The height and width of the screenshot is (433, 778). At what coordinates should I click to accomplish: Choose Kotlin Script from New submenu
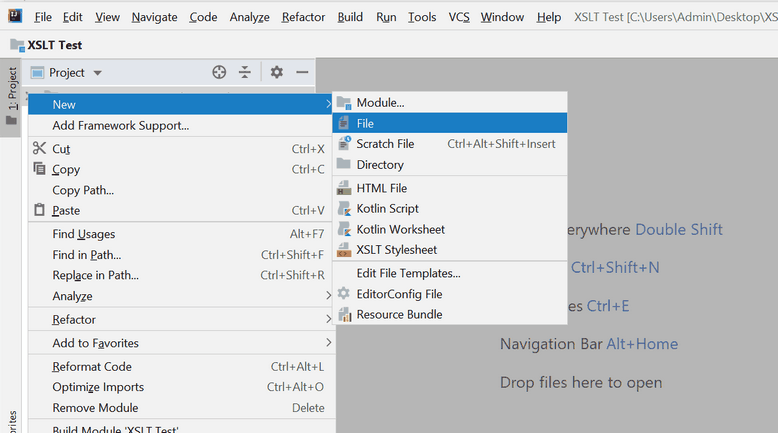[387, 209]
